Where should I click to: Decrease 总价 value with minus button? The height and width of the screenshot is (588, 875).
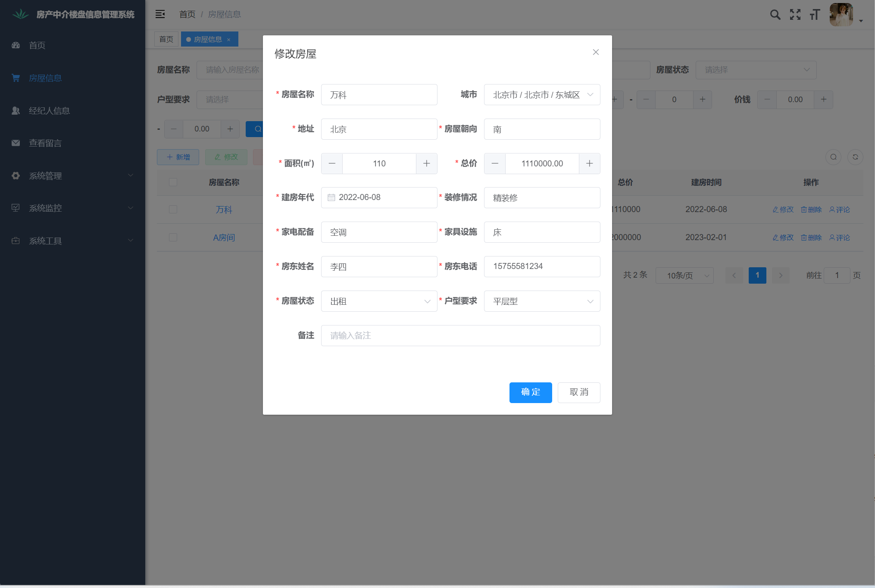click(495, 163)
